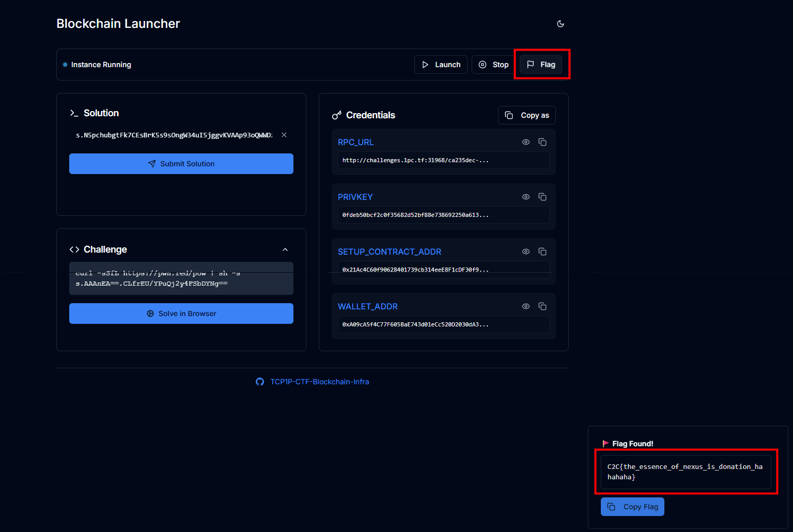Image resolution: width=793 pixels, height=532 pixels.
Task: Collapse the Challenge section chevron
Action: point(285,249)
